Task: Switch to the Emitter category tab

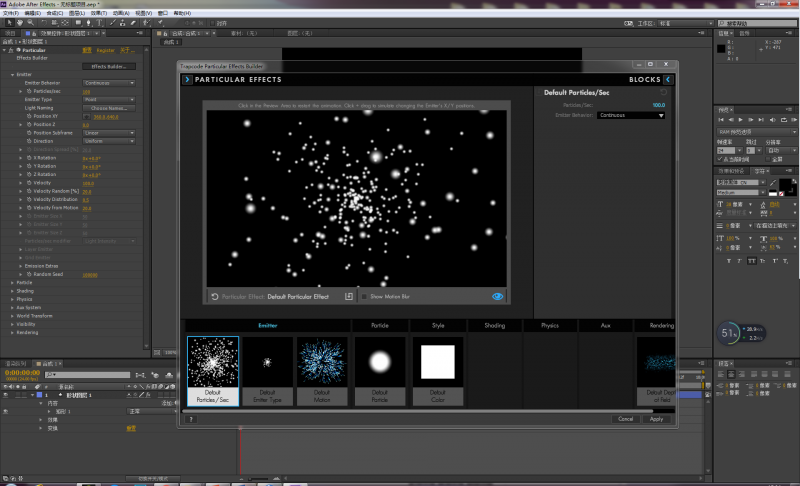Action: pyautogui.click(x=268, y=325)
